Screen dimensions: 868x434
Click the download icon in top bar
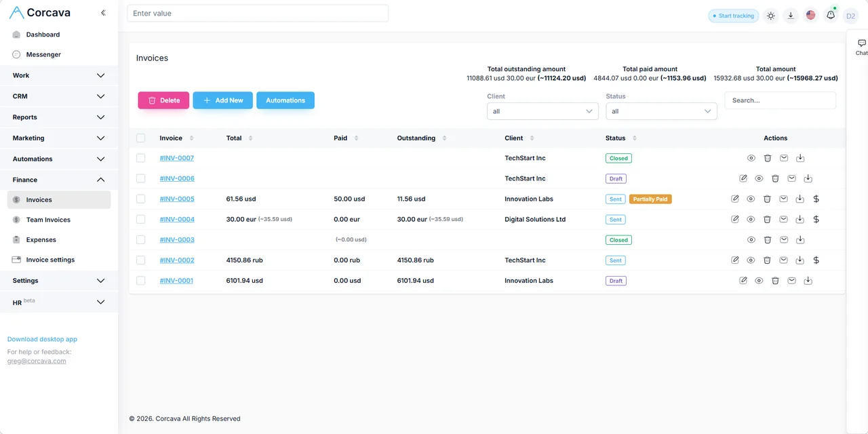click(791, 16)
